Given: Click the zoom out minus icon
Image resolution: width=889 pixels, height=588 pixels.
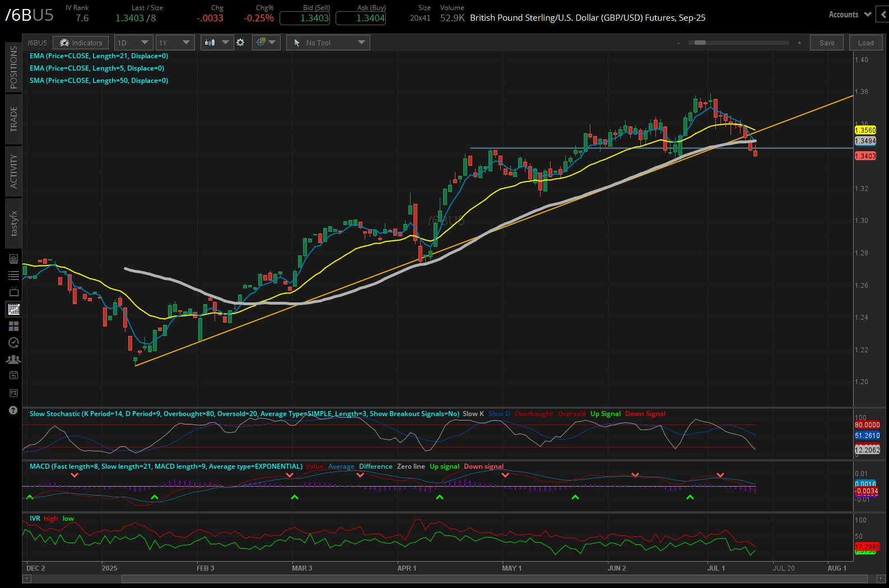Looking at the screenshot, I should click(x=678, y=43).
